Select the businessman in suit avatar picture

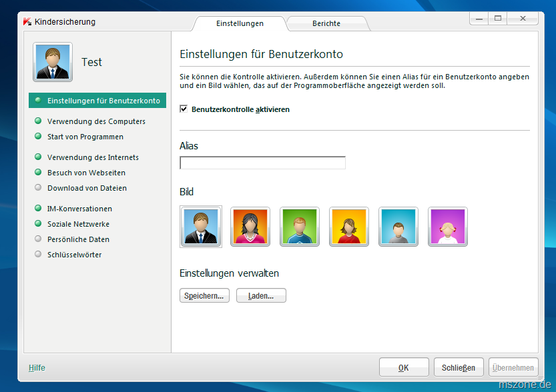click(x=200, y=227)
